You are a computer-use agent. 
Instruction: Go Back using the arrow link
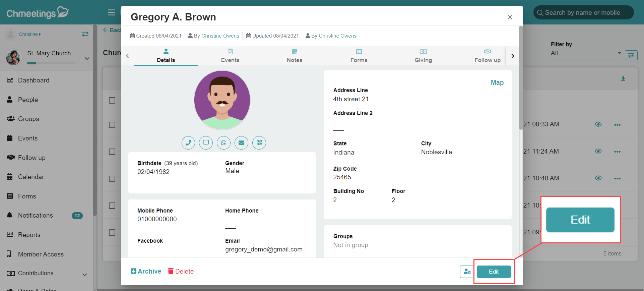112,30
